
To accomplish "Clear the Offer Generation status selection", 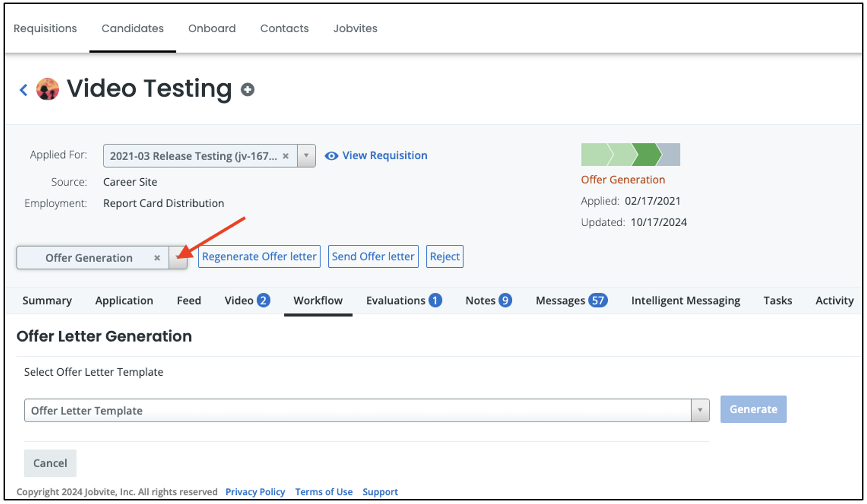I will point(157,258).
